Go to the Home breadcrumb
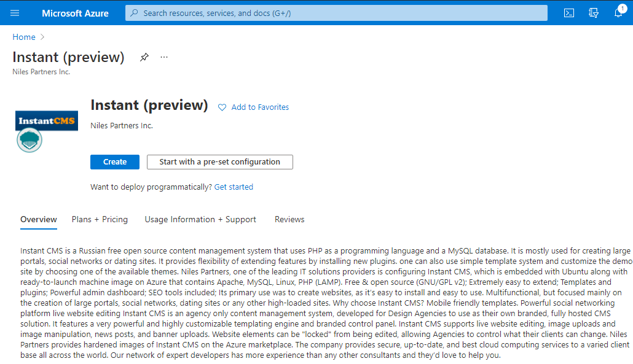The height and width of the screenshot is (364, 633). coord(24,37)
